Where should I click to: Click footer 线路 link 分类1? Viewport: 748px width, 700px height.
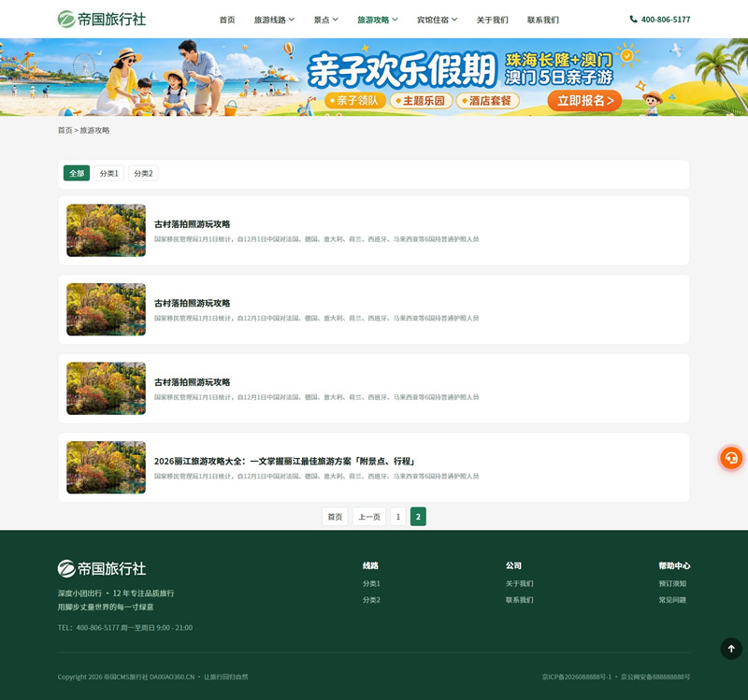(371, 584)
